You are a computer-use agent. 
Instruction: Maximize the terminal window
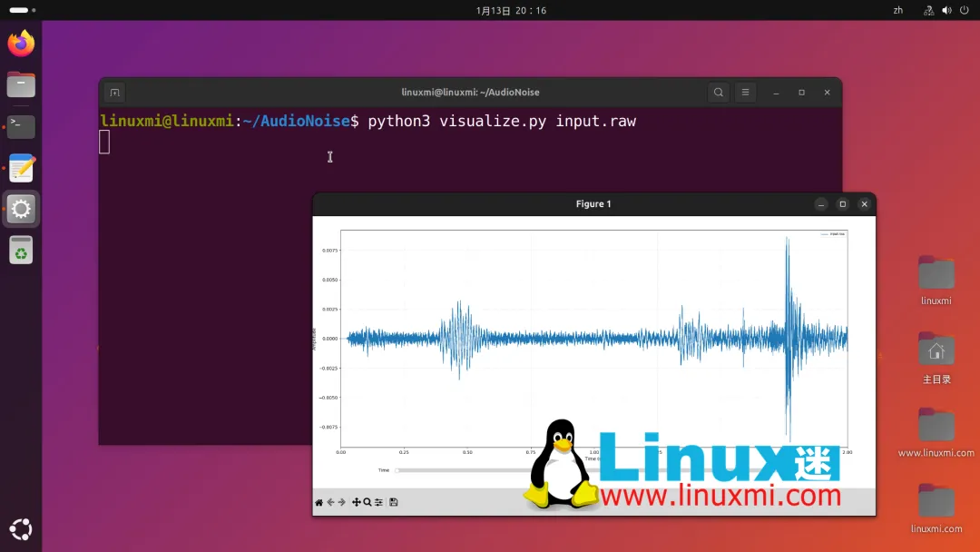point(801,93)
